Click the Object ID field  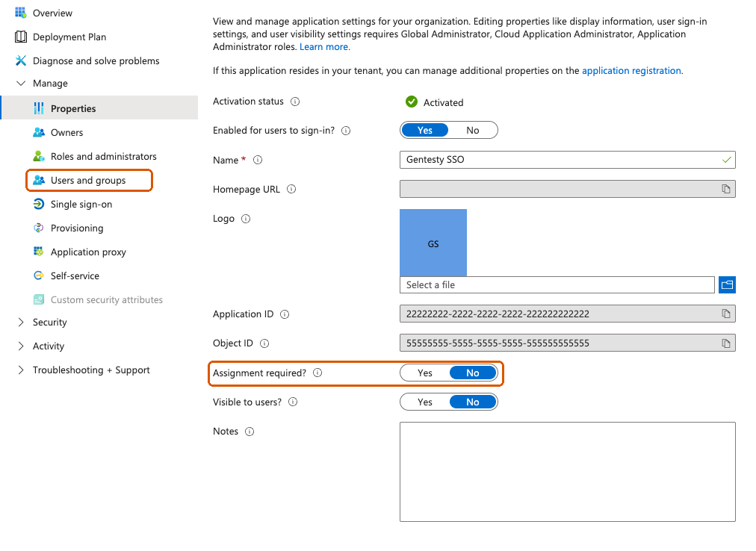click(x=568, y=343)
